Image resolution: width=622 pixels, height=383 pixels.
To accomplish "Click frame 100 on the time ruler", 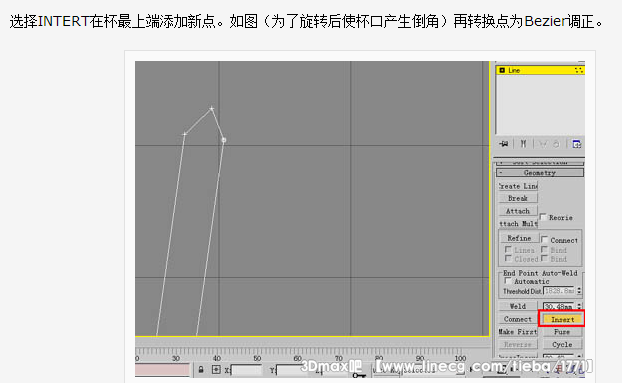I will pyautogui.click(x=460, y=358).
